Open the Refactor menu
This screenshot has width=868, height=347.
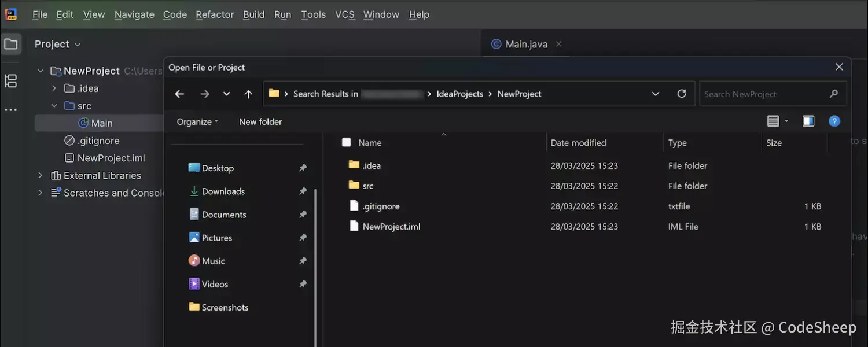point(215,14)
